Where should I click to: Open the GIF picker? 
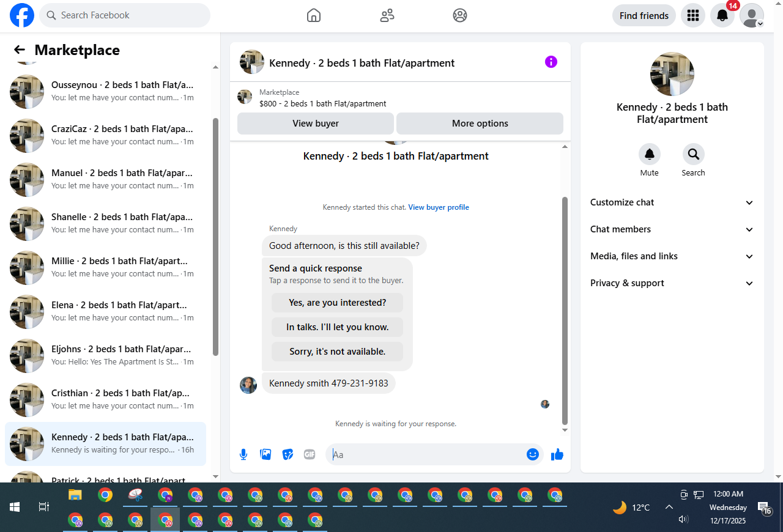pos(310,454)
